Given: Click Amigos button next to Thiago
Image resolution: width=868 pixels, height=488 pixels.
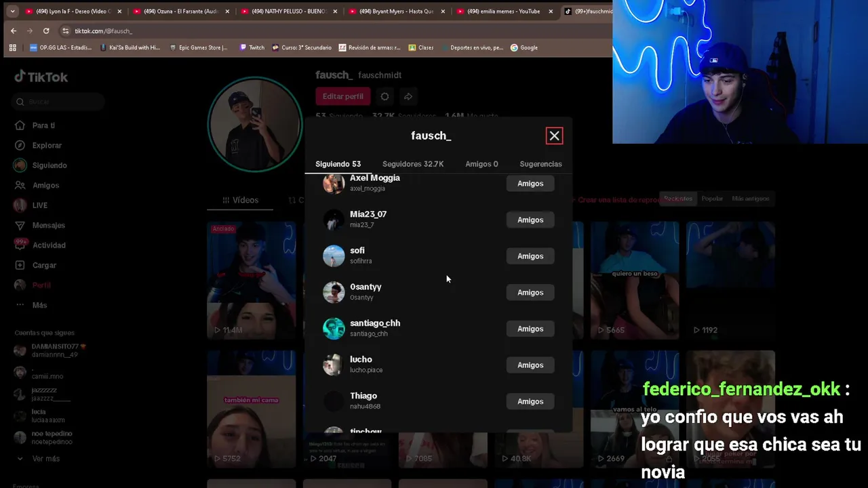Looking at the screenshot, I should point(530,401).
